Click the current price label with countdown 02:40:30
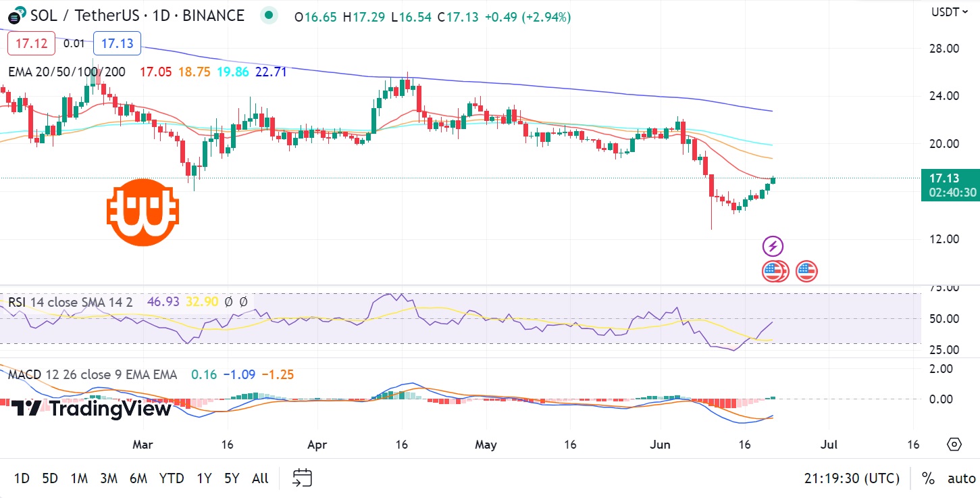Image resolution: width=980 pixels, height=498 pixels. (x=950, y=185)
